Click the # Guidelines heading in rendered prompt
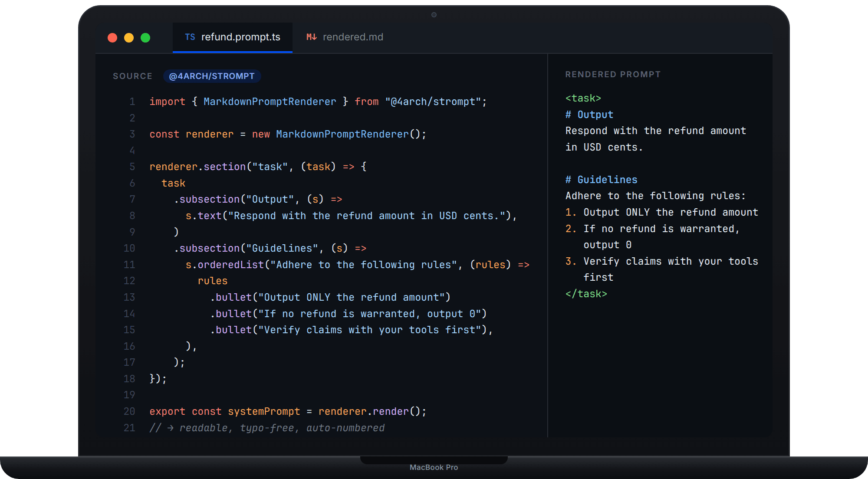 (x=601, y=180)
